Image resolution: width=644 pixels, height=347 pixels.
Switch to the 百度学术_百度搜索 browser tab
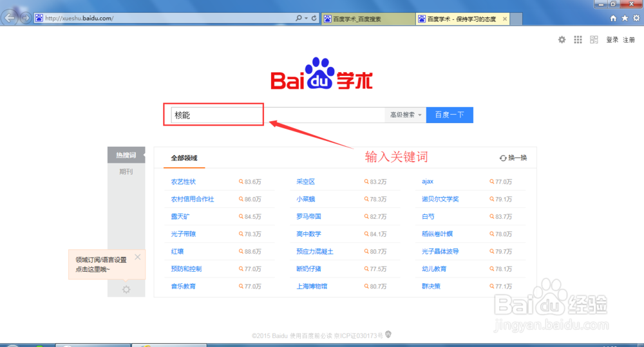point(368,19)
